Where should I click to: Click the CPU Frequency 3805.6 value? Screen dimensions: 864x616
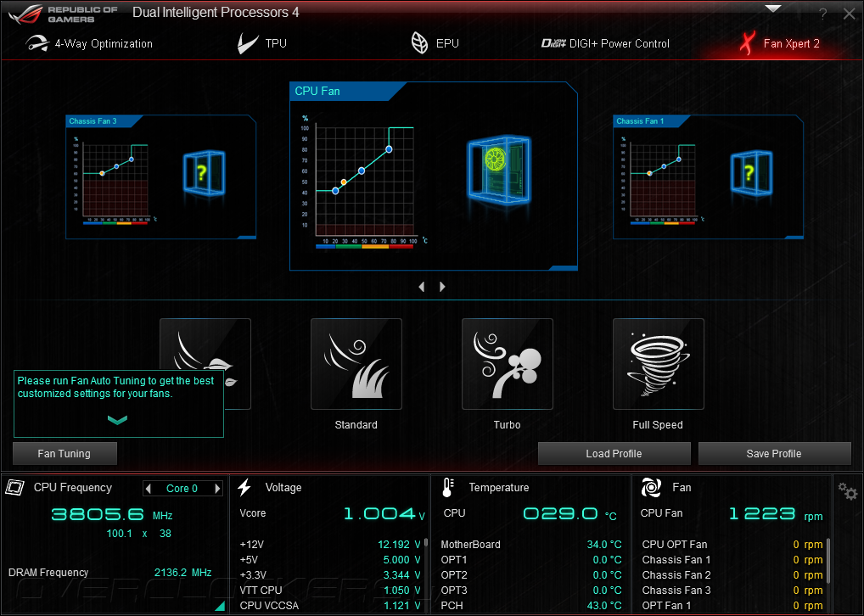98,515
